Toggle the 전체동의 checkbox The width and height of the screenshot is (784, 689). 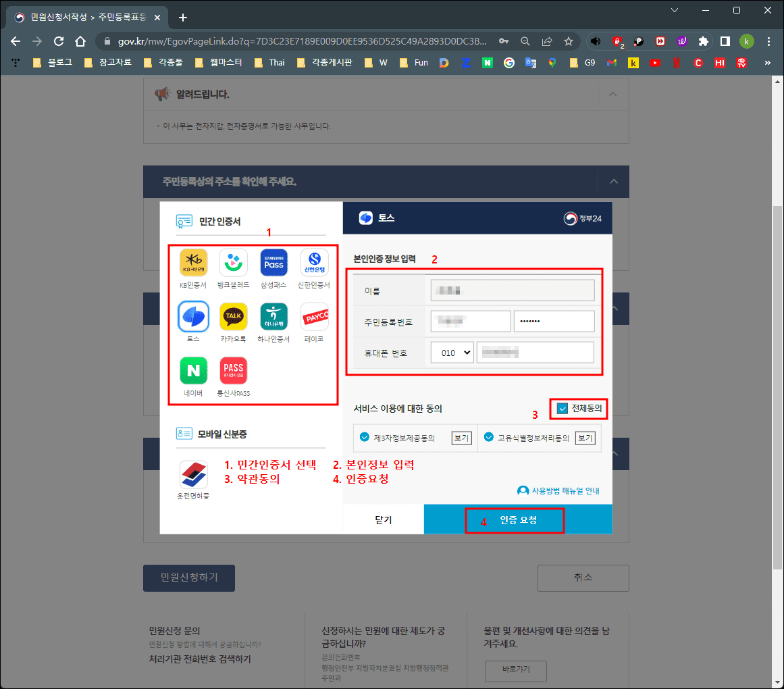(561, 408)
